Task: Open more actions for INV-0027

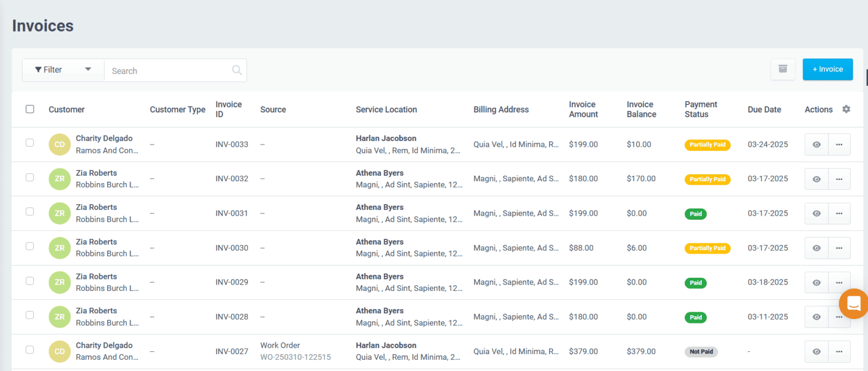Action: 839,351
